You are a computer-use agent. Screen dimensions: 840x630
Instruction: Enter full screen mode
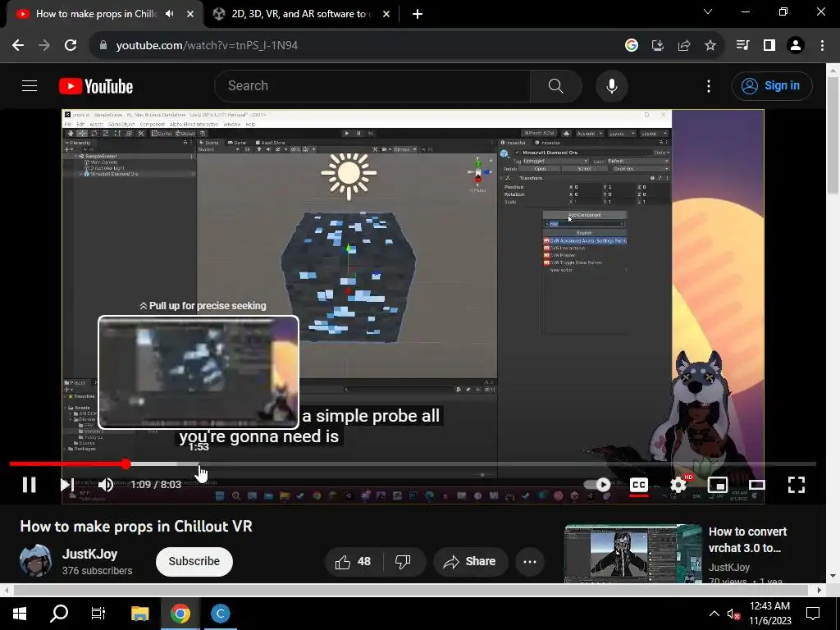[796, 485]
